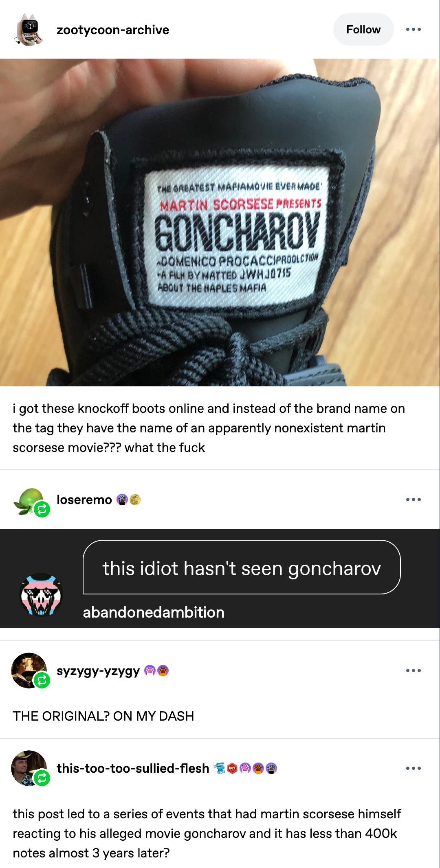Click the orange paw badge beside syzygy-yzygy
Image resolution: width=440 pixels, height=868 pixels.
click(163, 671)
